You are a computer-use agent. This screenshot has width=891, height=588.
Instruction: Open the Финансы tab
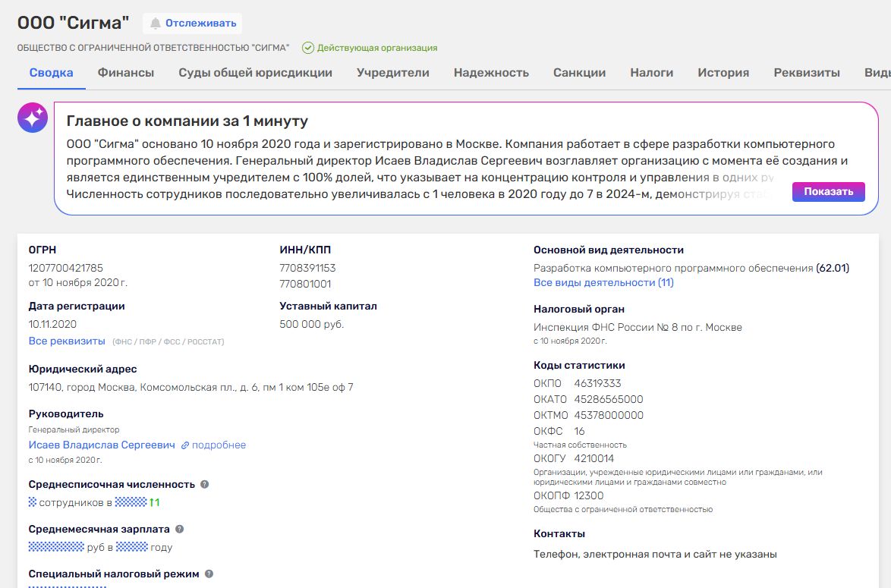(x=126, y=73)
